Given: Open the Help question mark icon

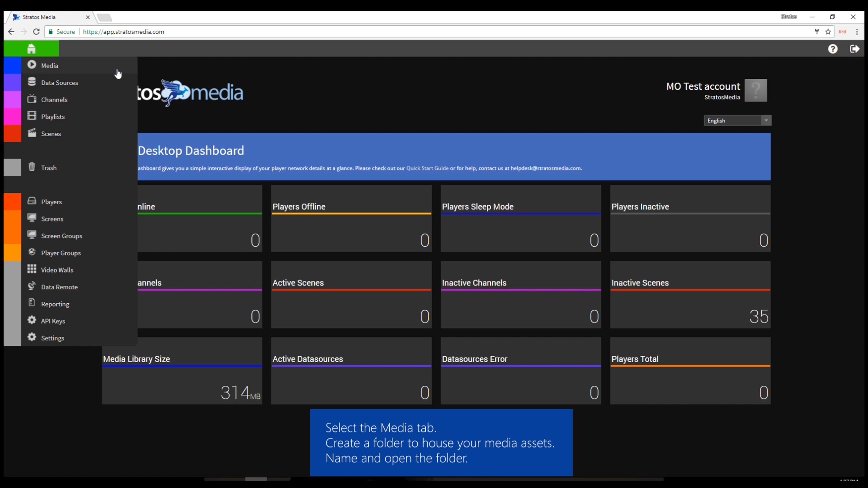Looking at the screenshot, I should [833, 49].
